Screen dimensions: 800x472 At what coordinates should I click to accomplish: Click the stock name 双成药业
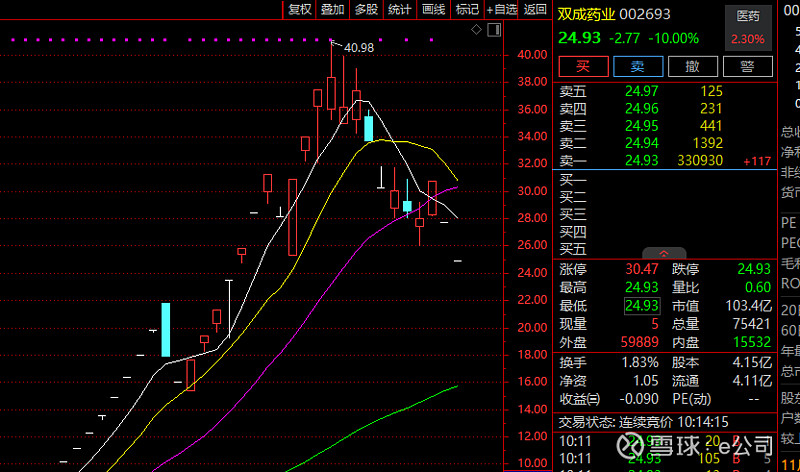pos(585,15)
